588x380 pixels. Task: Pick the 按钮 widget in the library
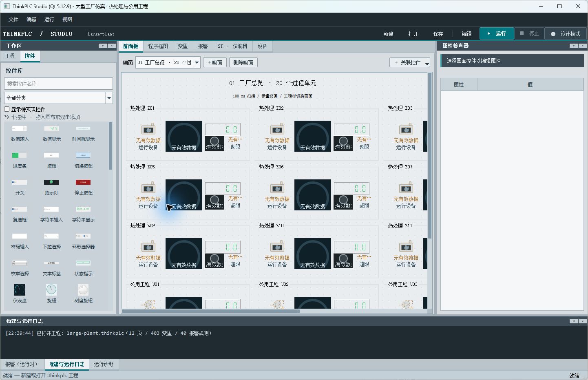click(x=51, y=160)
